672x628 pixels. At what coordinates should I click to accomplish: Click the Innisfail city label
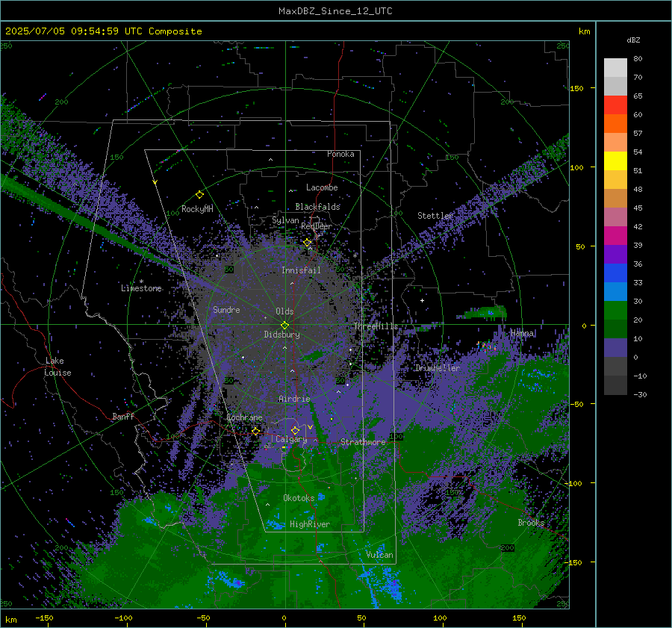point(301,270)
